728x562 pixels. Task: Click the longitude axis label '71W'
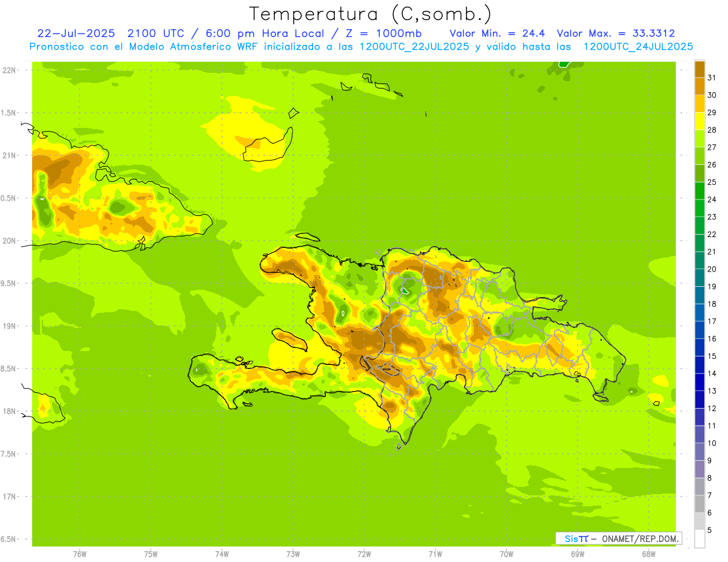click(x=435, y=554)
